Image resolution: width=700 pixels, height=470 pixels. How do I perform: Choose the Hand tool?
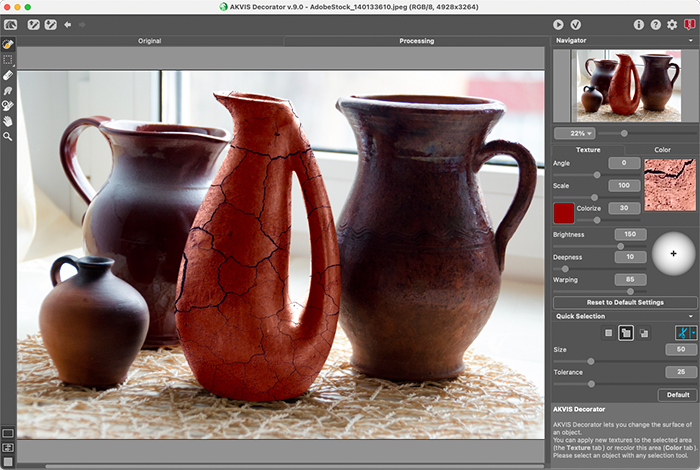point(8,120)
